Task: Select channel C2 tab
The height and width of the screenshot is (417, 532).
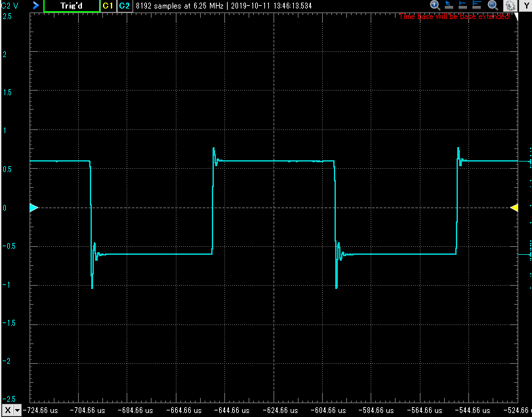Action: coord(125,6)
